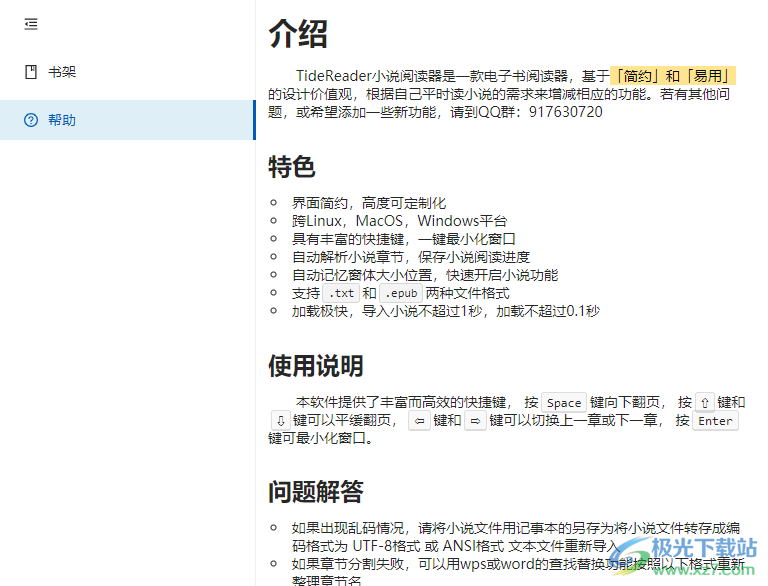The image size is (768, 586).
Task: Click the 特色 heading
Action: coord(291,167)
